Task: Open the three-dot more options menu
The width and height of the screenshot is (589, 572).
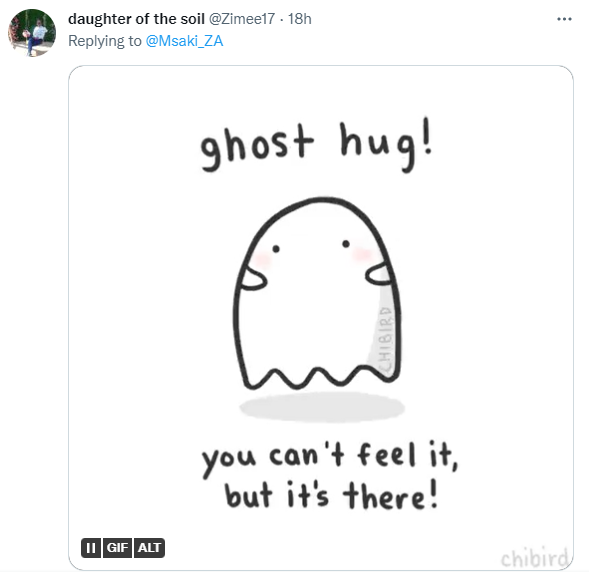Action: pyautogui.click(x=564, y=19)
